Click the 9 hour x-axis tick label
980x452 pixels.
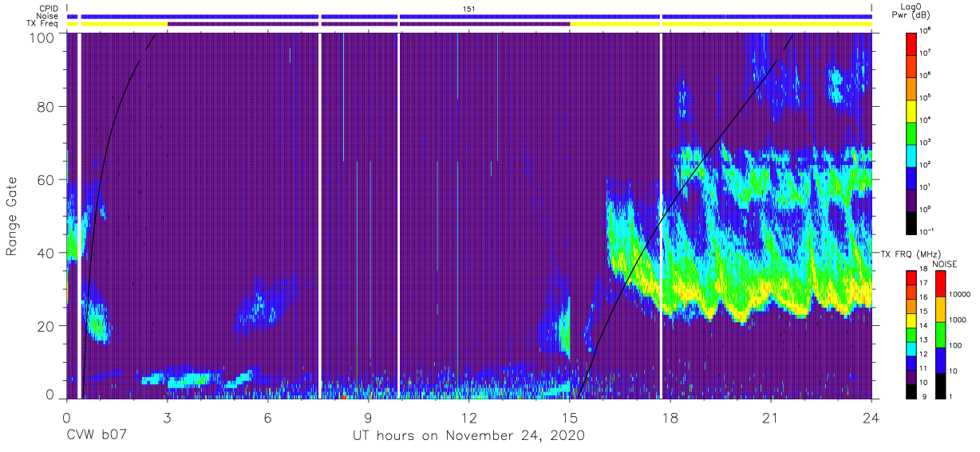coord(368,416)
